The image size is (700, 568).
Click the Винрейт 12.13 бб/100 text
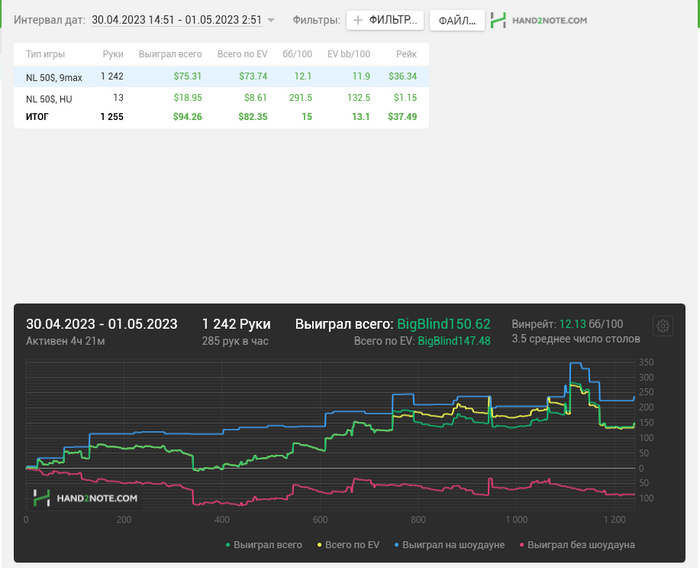coord(567,324)
